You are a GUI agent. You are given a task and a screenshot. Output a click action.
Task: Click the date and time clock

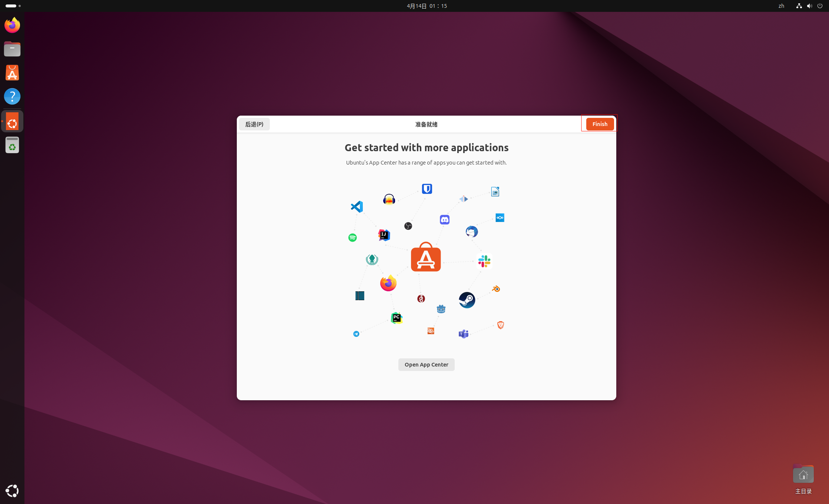(x=427, y=6)
